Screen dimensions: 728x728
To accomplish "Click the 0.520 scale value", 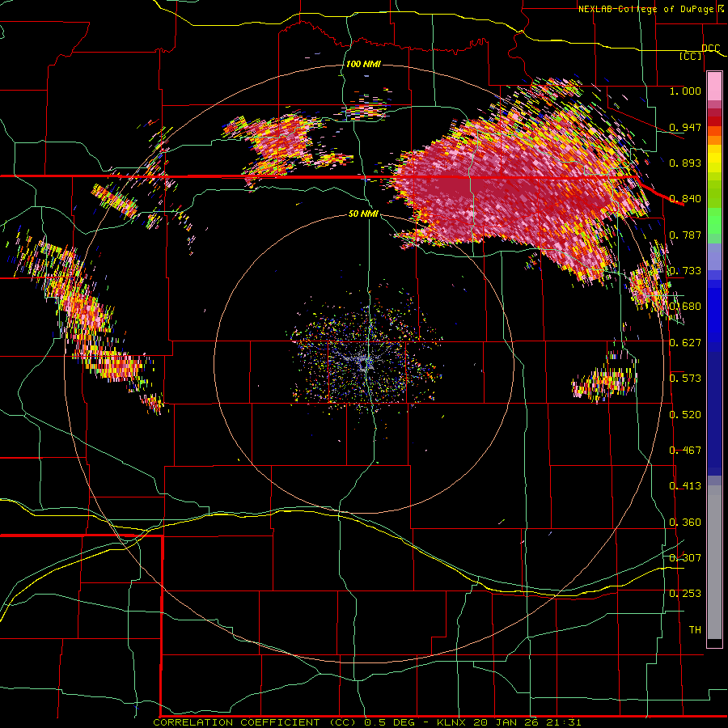I will coord(685,415).
